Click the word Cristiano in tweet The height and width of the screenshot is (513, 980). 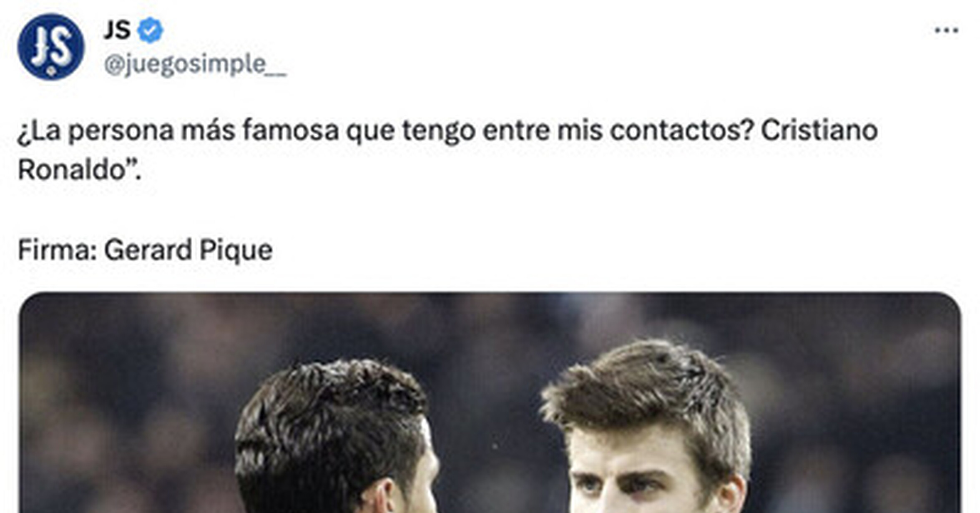point(819,130)
